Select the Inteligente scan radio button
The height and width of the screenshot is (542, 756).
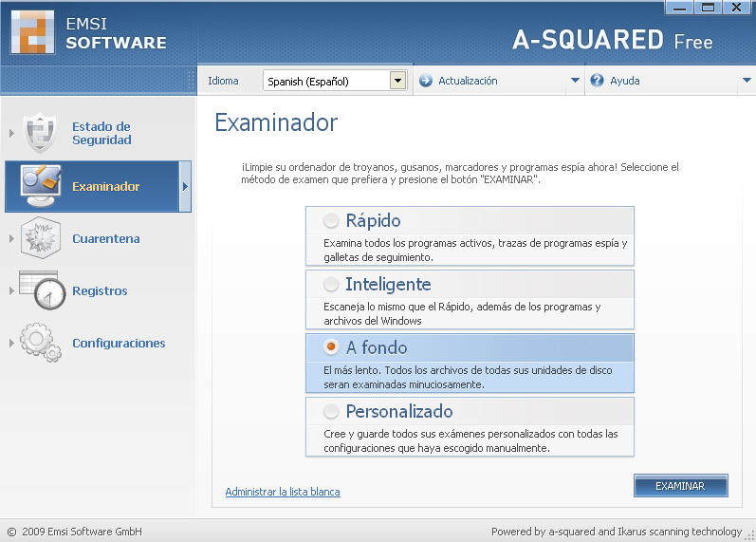click(331, 284)
